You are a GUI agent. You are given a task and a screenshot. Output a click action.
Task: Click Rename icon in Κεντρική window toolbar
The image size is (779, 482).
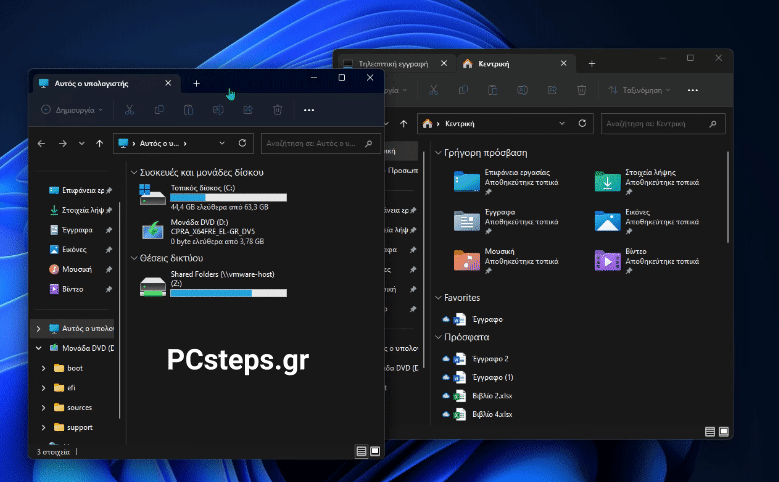click(522, 90)
